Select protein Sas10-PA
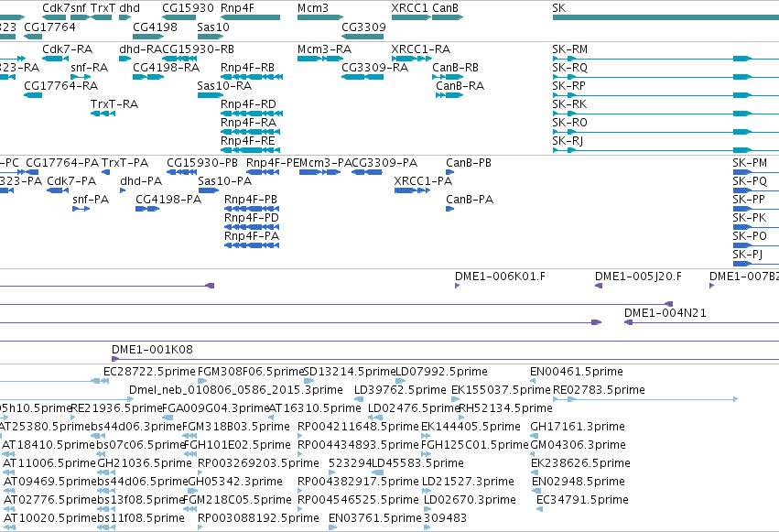779x532 pixels. click(225, 181)
